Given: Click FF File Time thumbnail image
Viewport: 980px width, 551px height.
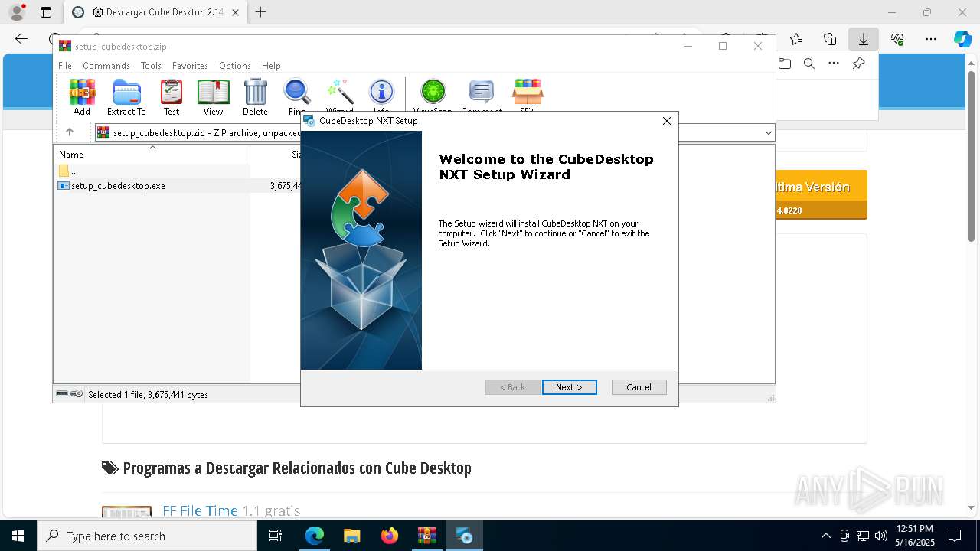Looking at the screenshot, I should (126, 511).
